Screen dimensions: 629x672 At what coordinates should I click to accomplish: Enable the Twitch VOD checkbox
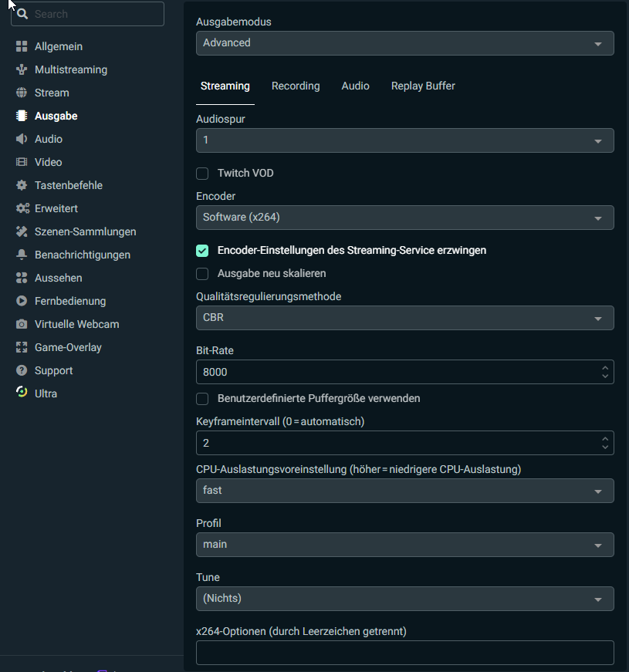click(x=202, y=174)
